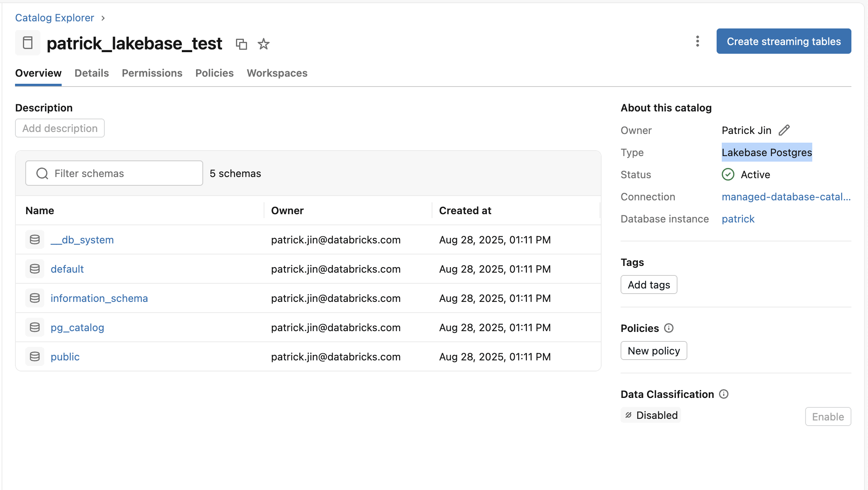Viewport: 868px width, 490px height.
Task: Click the schema icon for pg_catalog
Action: pyautogui.click(x=35, y=327)
